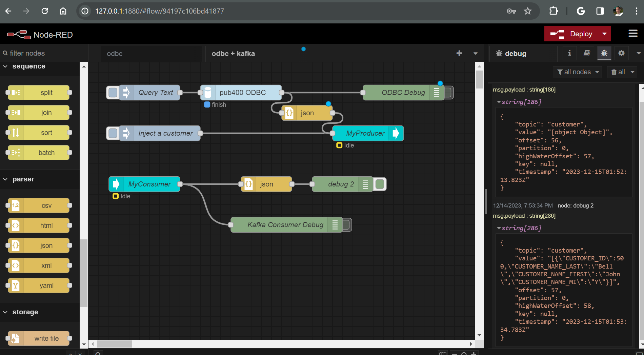Image resolution: width=644 pixels, height=355 pixels.
Task: Select the xml parser node in palette
Action: tap(39, 265)
